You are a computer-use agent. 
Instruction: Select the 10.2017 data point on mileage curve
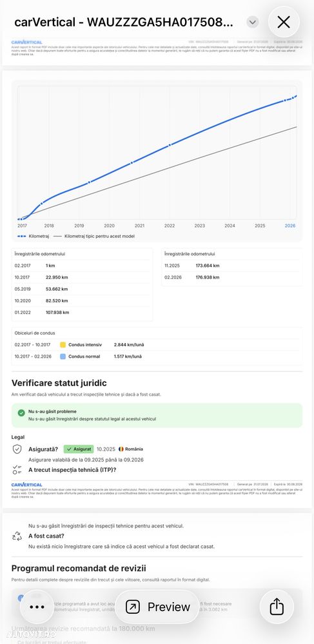41,203
